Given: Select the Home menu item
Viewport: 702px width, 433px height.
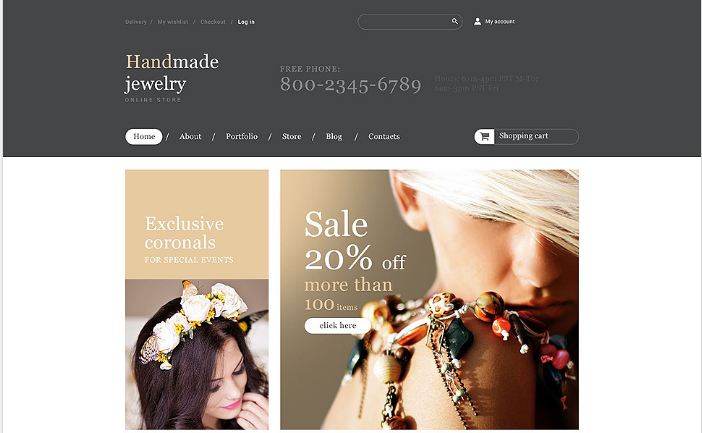Looking at the screenshot, I should point(144,137).
